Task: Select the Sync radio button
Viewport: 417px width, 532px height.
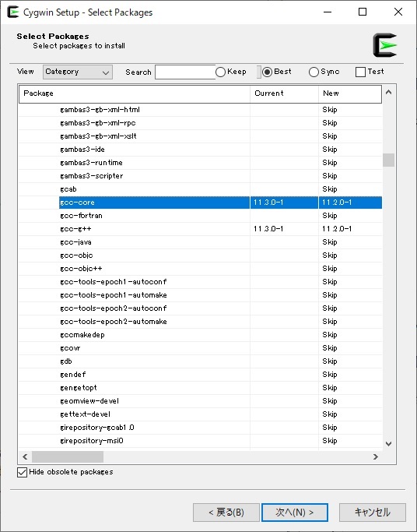Action: coord(314,72)
